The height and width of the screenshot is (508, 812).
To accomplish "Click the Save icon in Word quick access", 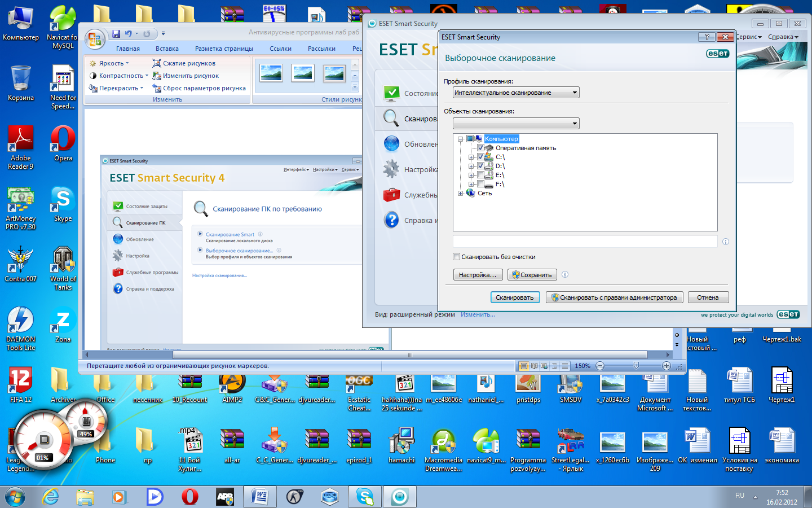I will click(116, 34).
